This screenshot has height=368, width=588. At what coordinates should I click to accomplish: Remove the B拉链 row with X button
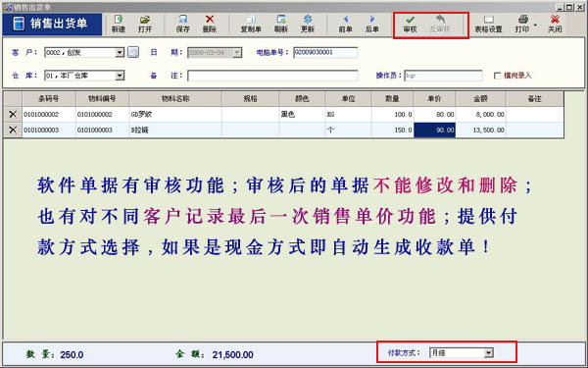[x=13, y=130]
